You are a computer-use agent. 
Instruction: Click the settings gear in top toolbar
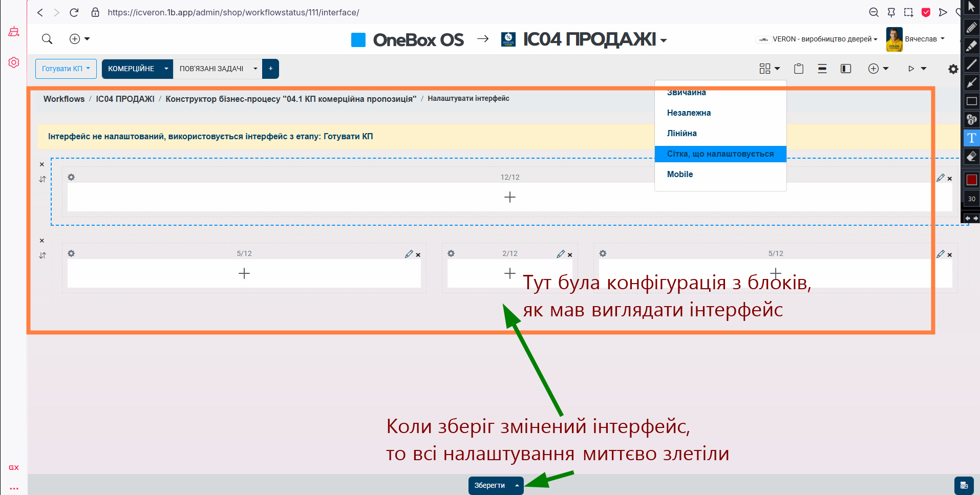(953, 69)
